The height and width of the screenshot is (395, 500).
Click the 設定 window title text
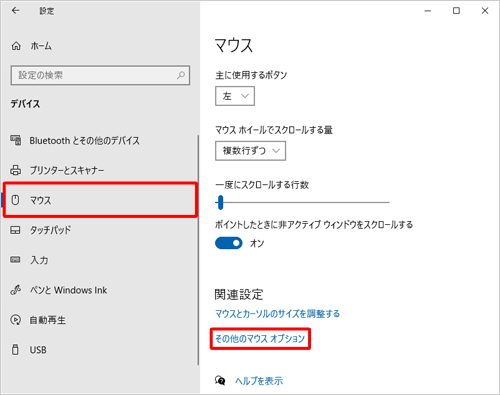pyautogui.click(x=47, y=11)
